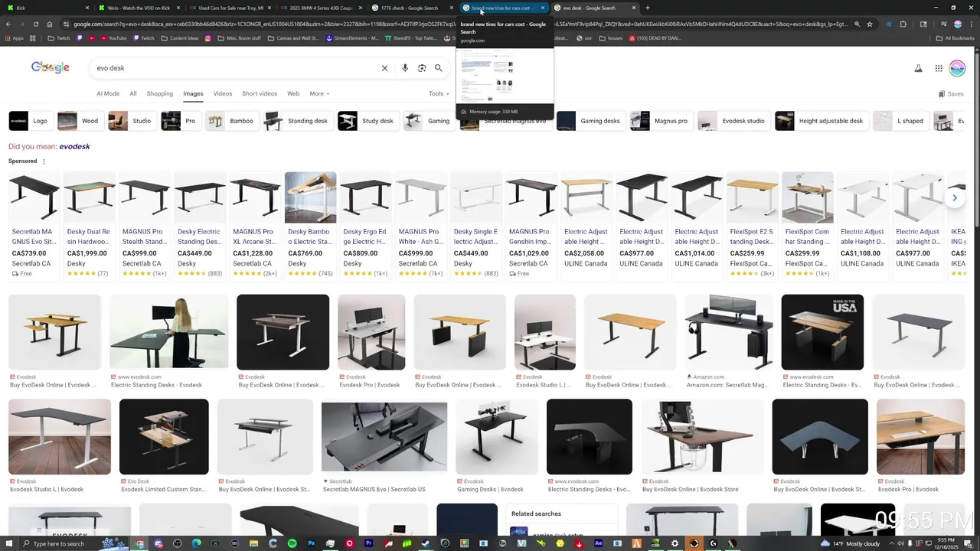
Task: Filter images by L shaped chip
Action: tap(900, 121)
